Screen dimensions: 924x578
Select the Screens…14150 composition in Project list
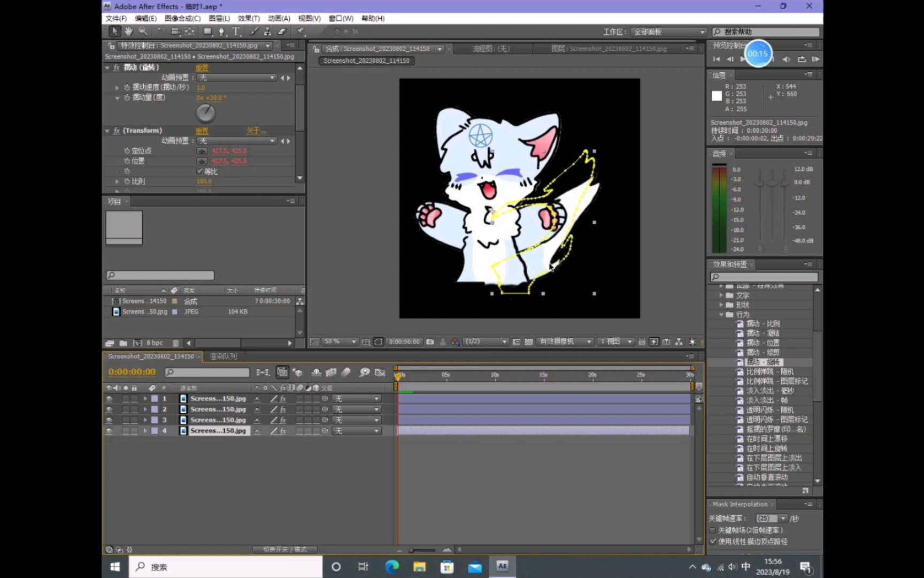[x=144, y=301]
